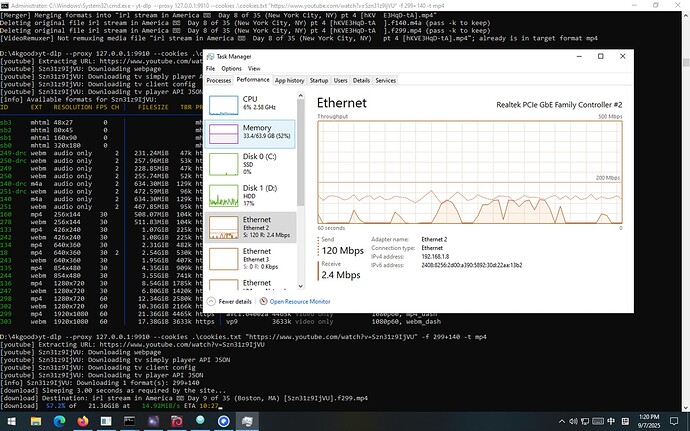The height and width of the screenshot is (431, 690).
Task: Switch to the Processes tab
Action: pos(219,81)
